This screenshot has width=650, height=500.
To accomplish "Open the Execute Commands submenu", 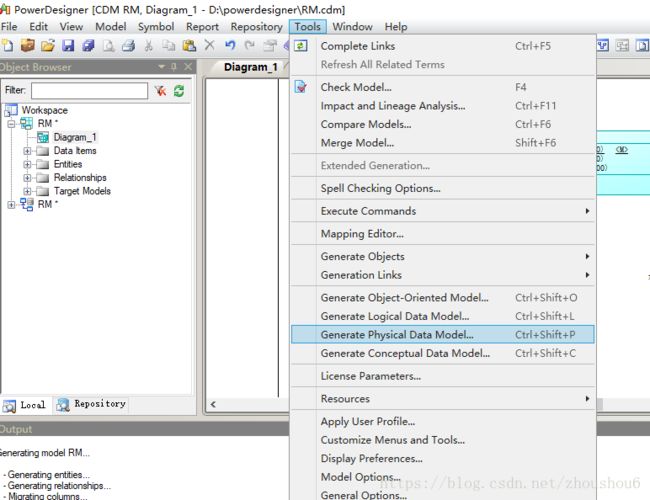I will click(x=443, y=211).
